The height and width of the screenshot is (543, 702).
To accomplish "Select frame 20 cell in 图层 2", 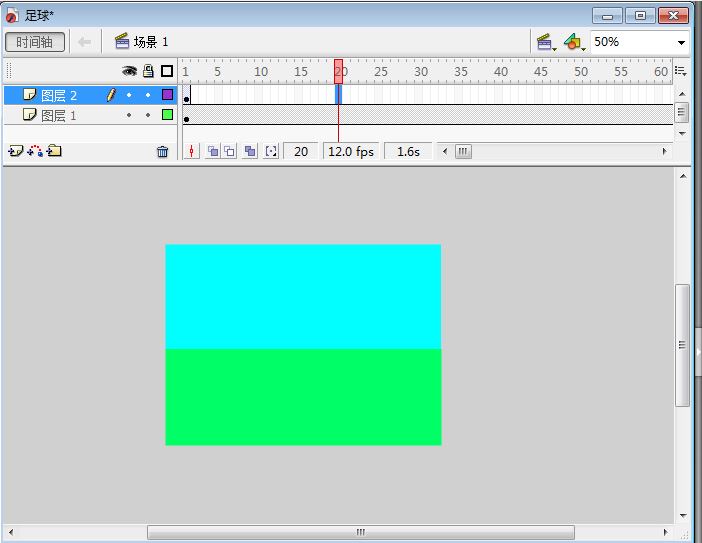I will click(x=338, y=94).
